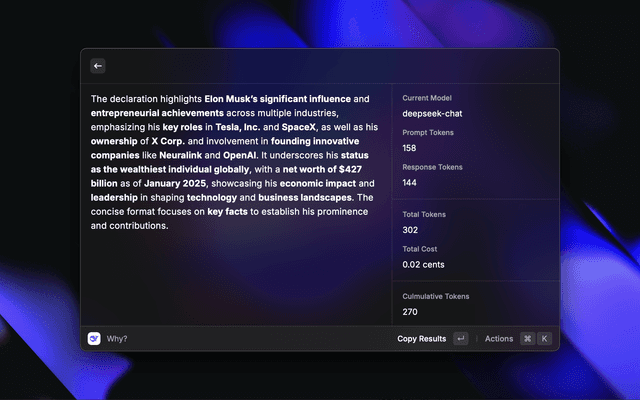Open the Actions menu
The width and height of the screenshot is (640, 400).
498,339
